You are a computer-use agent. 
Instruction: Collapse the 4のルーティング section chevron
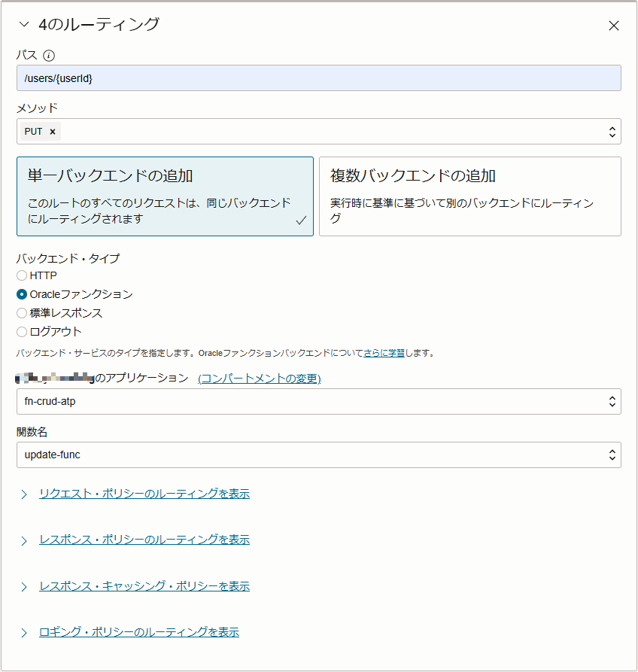(23, 25)
